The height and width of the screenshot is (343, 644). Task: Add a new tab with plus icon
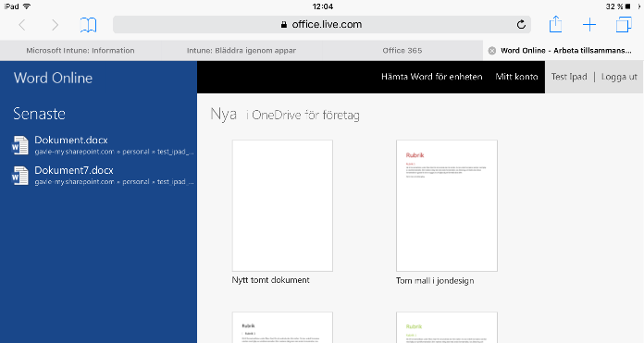click(x=589, y=25)
